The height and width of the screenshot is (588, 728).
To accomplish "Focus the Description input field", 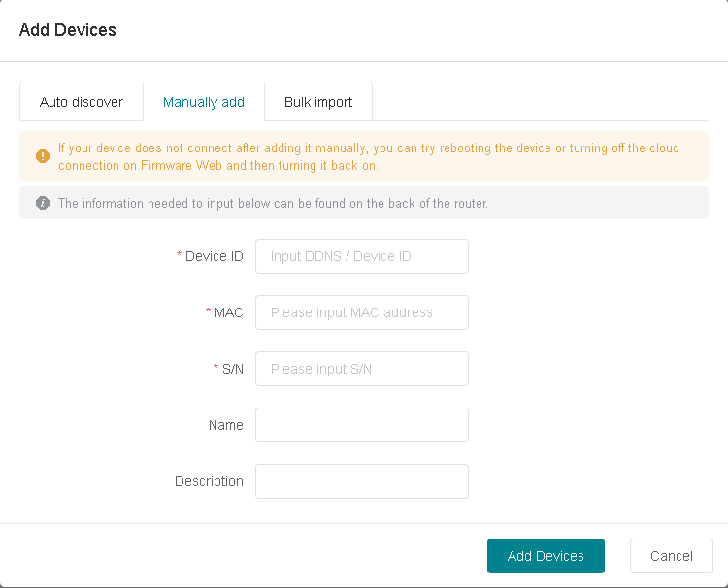I will click(362, 481).
